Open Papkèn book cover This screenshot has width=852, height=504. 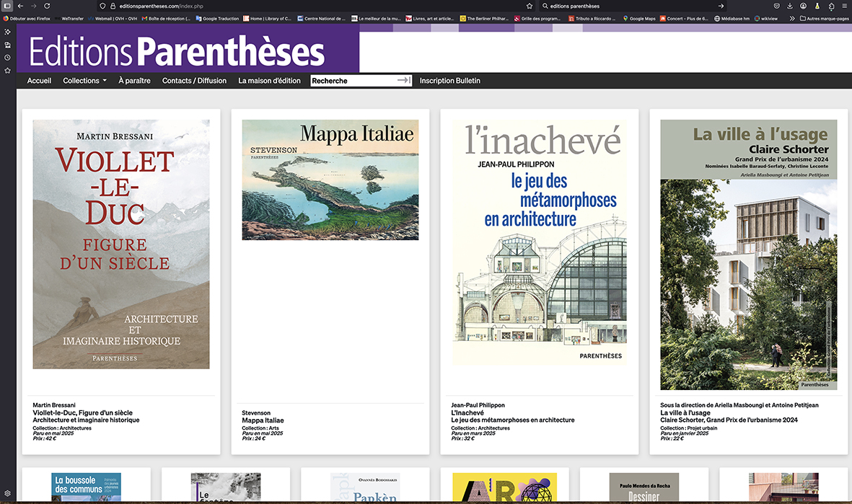[365, 487]
